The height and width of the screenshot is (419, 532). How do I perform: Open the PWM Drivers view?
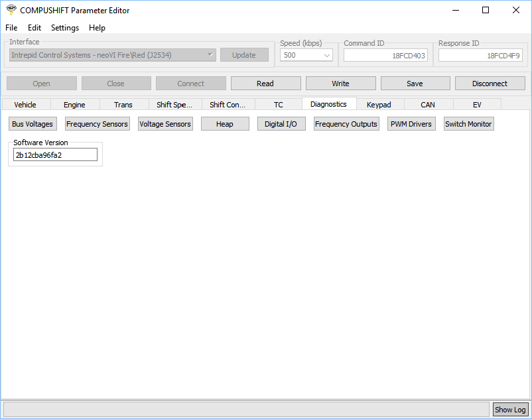[x=411, y=124]
